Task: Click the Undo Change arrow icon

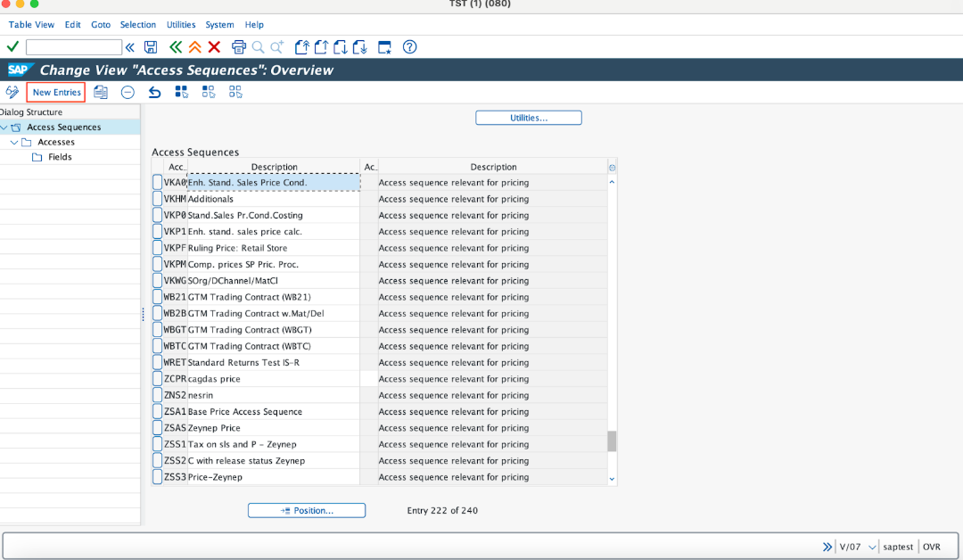Action: tap(155, 92)
